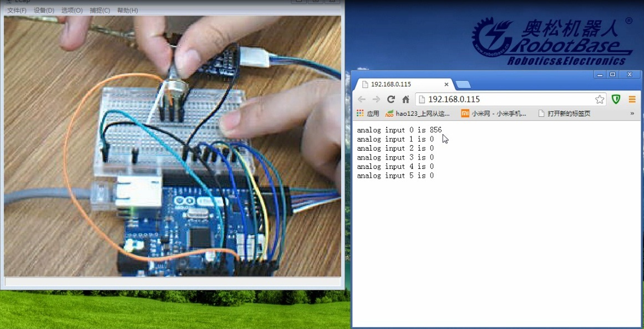
Task: Expand the bookmarks overflow chevron
Action: tap(632, 113)
